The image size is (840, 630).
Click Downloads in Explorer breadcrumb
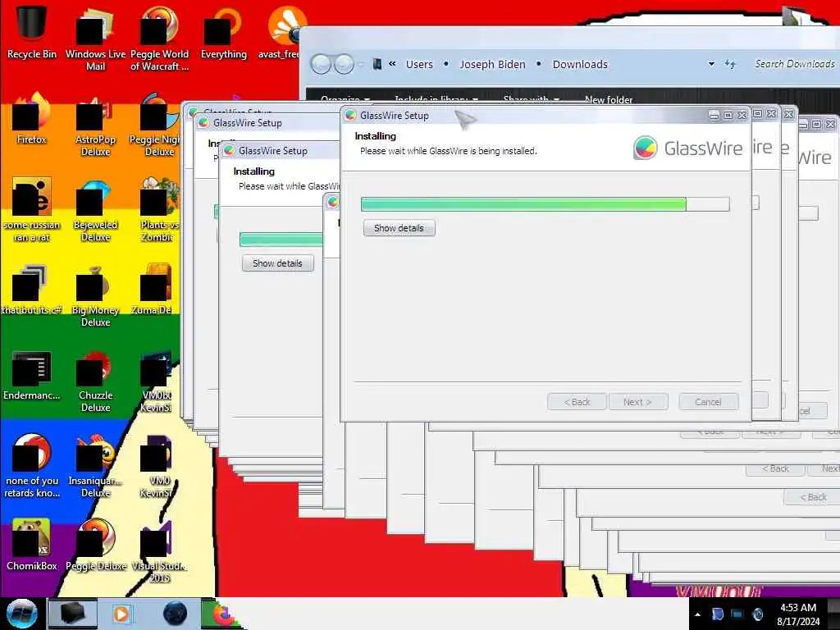pyautogui.click(x=580, y=64)
